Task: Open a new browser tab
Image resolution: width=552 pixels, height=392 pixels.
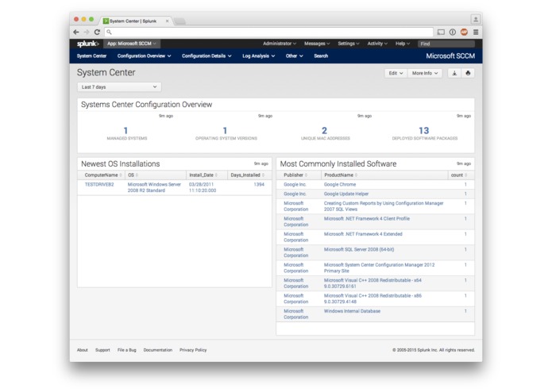Action: 179,21
